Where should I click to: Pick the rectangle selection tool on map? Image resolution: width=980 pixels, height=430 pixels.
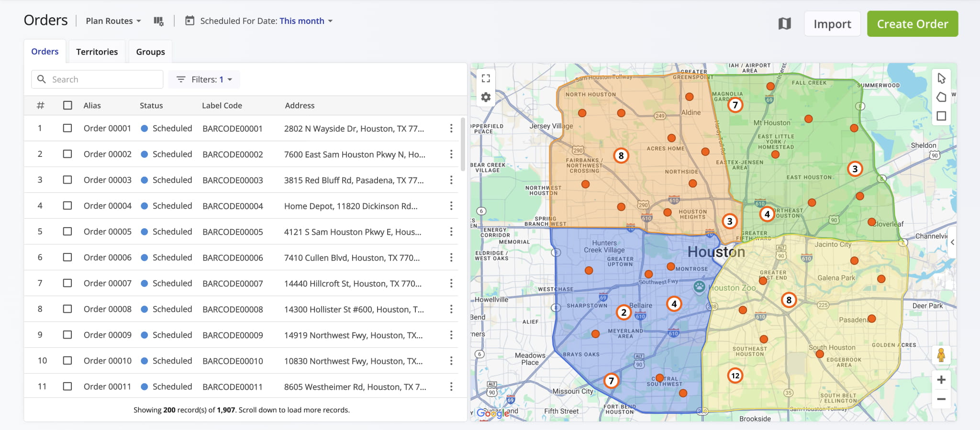(x=941, y=116)
